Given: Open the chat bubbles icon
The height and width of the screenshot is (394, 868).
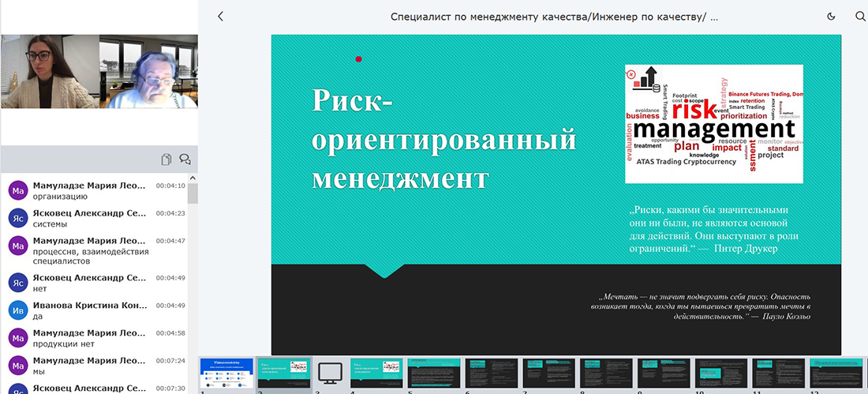Looking at the screenshot, I should [x=185, y=159].
